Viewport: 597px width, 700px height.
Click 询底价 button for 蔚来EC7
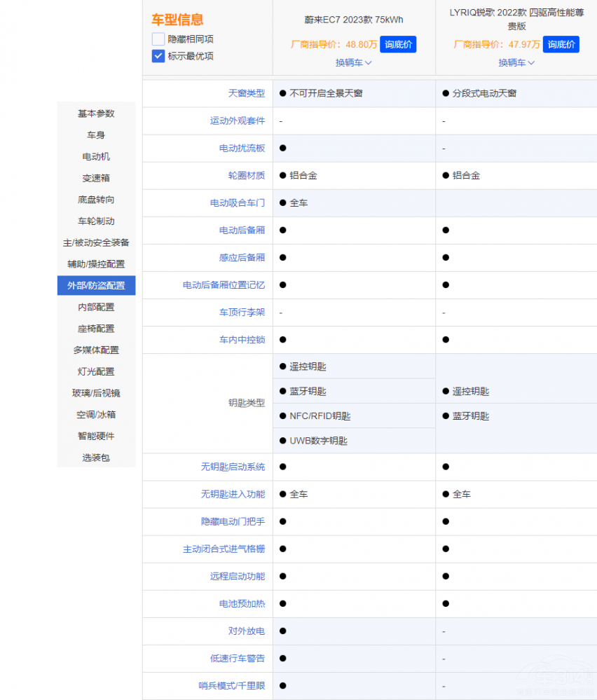398,44
